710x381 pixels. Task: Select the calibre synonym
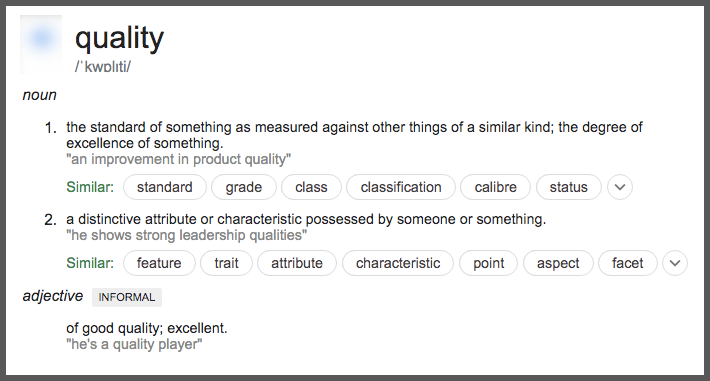click(495, 187)
